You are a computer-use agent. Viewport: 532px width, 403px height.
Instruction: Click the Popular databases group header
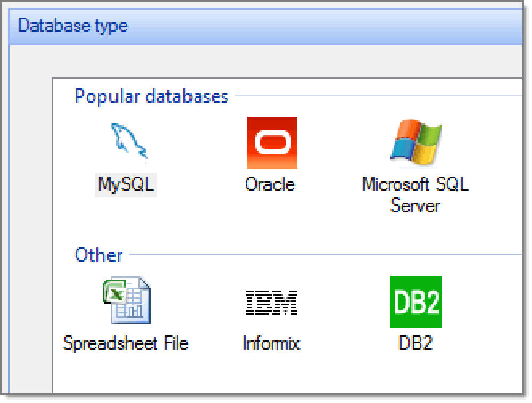coord(151,96)
